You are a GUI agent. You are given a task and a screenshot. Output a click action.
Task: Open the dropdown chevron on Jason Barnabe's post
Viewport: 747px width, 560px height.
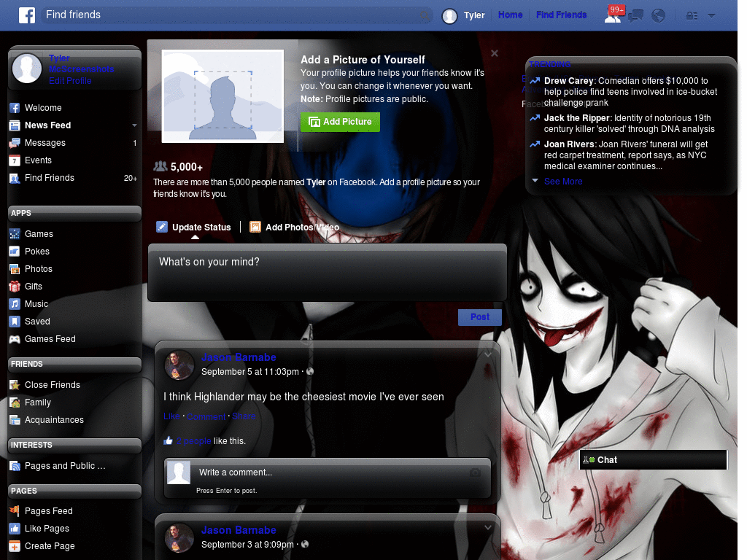[x=487, y=354]
